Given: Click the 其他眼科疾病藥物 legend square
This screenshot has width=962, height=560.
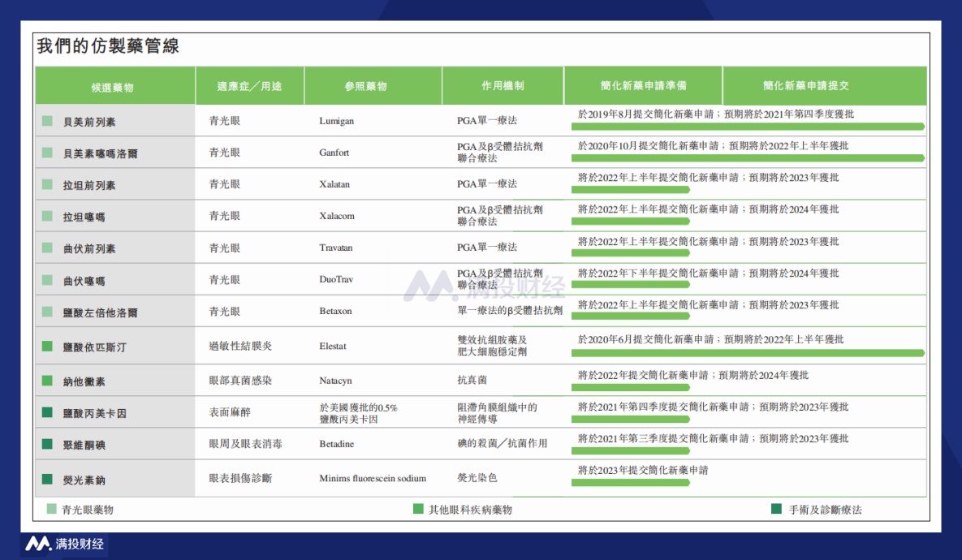Looking at the screenshot, I should [x=418, y=509].
